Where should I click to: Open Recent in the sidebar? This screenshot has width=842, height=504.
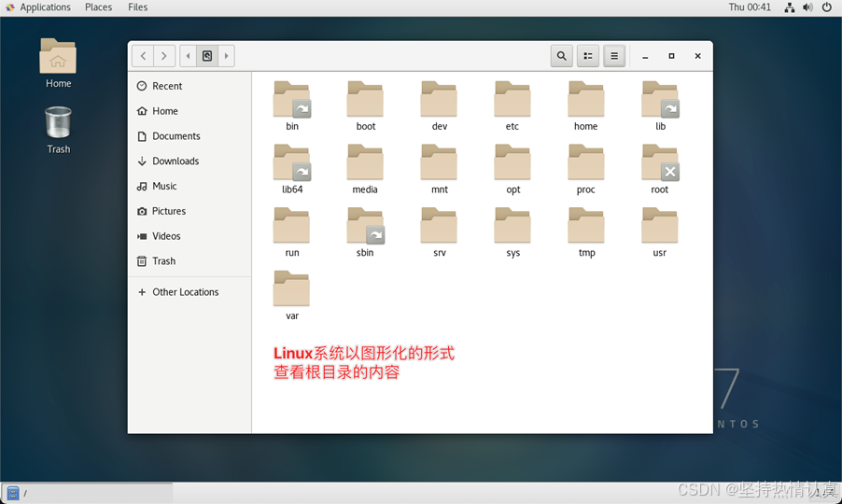pyautogui.click(x=190, y=86)
